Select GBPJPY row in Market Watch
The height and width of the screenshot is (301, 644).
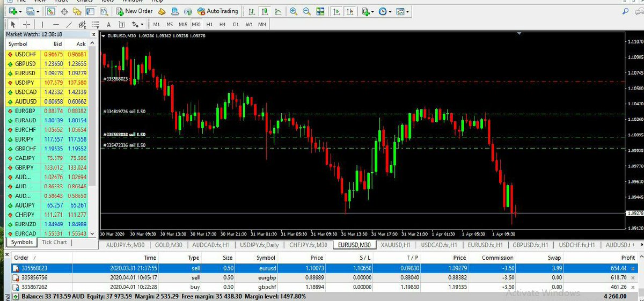click(46, 167)
